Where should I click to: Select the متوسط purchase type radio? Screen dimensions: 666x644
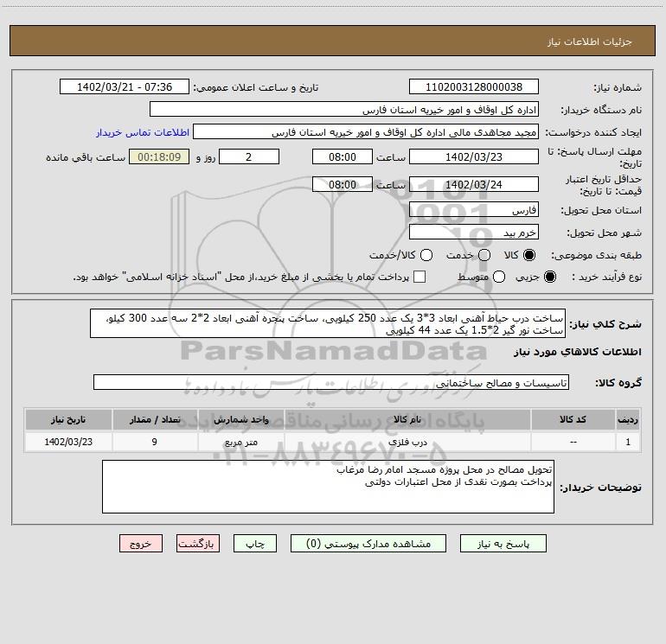pyautogui.click(x=499, y=277)
